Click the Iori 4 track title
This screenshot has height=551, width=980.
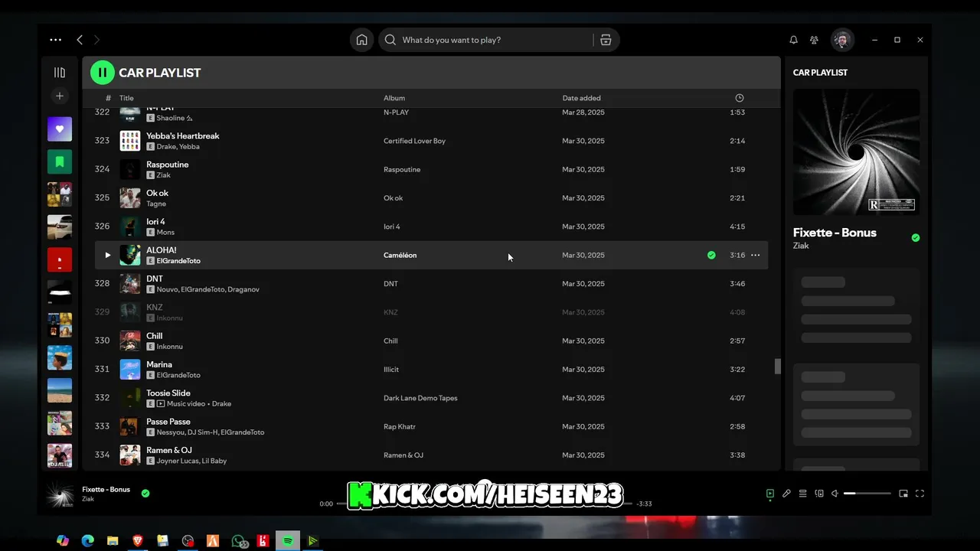pyautogui.click(x=155, y=221)
